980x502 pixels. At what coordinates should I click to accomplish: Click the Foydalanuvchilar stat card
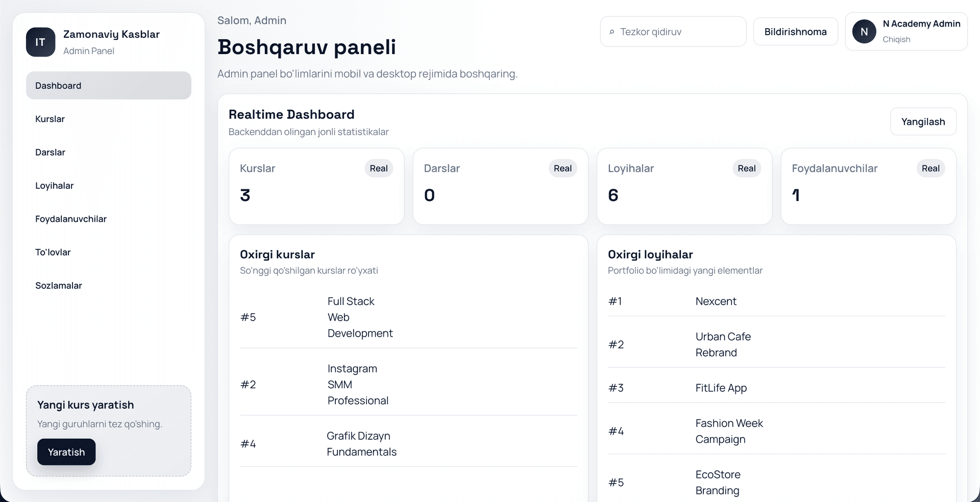868,186
